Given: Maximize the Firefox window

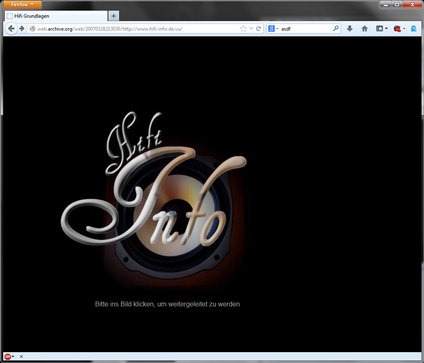Looking at the screenshot, I should [x=397, y=5].
